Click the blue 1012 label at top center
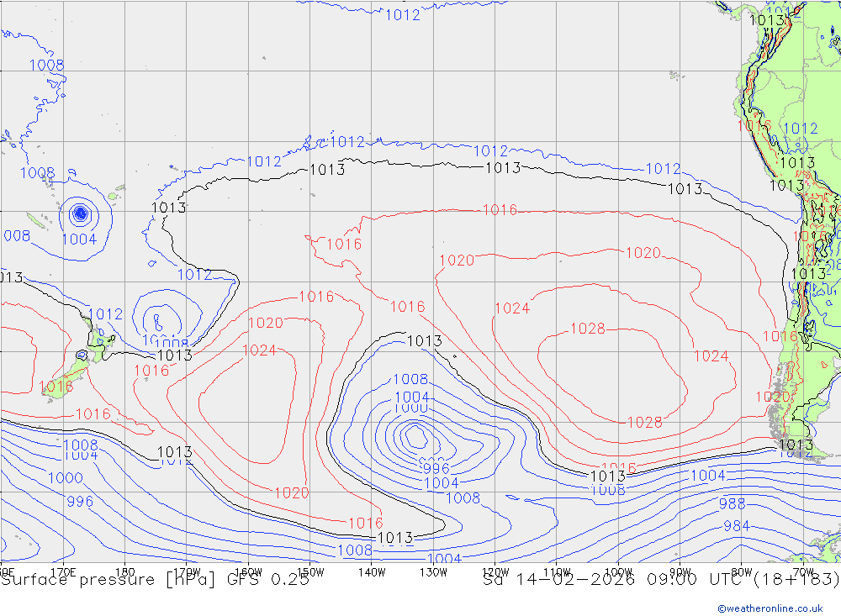 [x=403, y=15]
